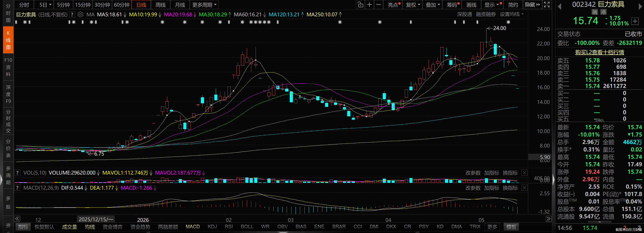
Task: Toggle the 指标 button in bottom bar
Action: click(23, 227)
